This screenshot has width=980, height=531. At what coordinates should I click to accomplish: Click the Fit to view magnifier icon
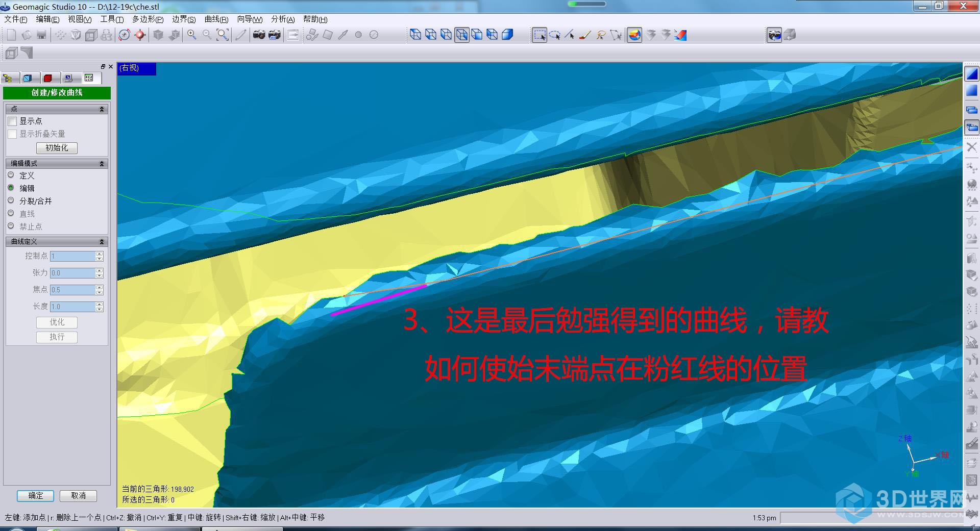tap(223, 35)
